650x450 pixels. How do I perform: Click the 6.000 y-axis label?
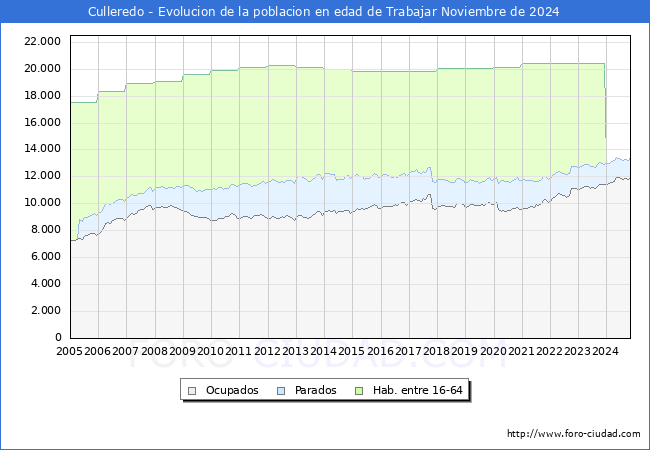[x=46, y=256]
